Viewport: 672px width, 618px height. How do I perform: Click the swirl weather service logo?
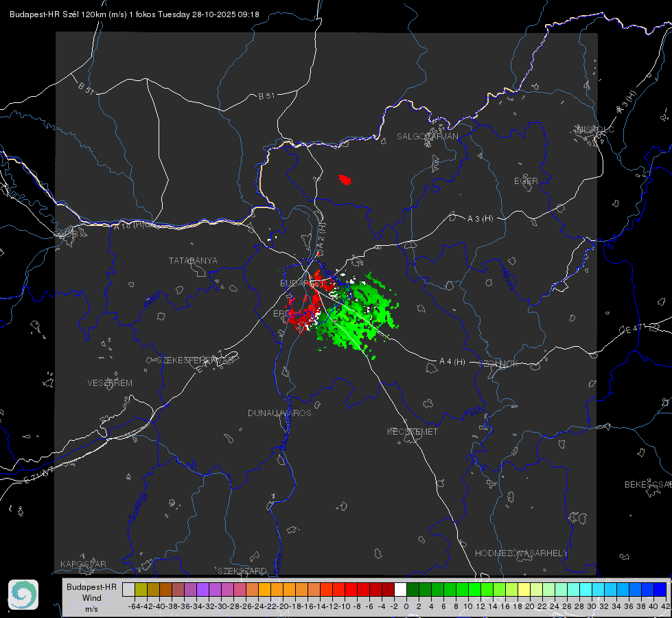tap(23, 595)
